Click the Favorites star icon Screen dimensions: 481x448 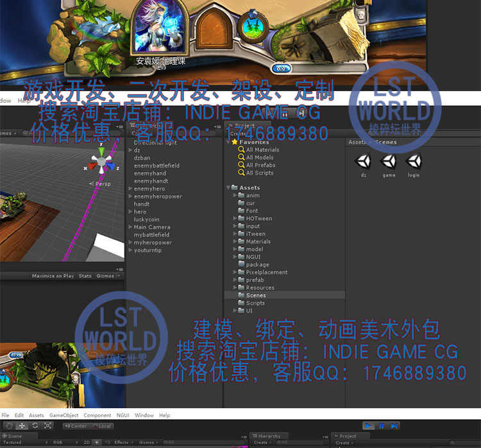click(235, 142)
